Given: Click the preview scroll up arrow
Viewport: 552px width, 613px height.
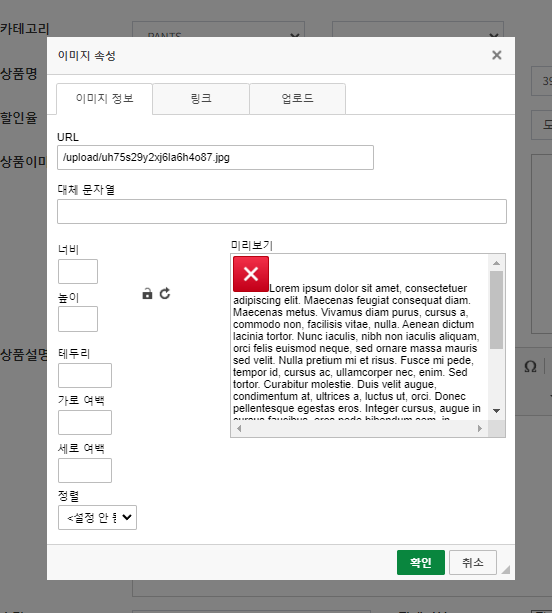Looking at the screenshot, I should click(496, 263).
